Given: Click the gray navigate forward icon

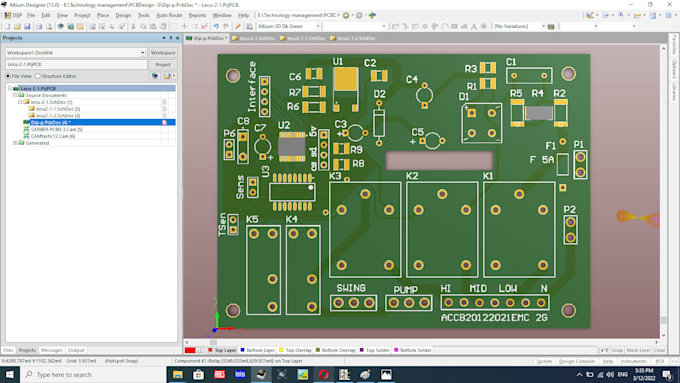Looking at the screenshot, I should (x=359, y=15).
